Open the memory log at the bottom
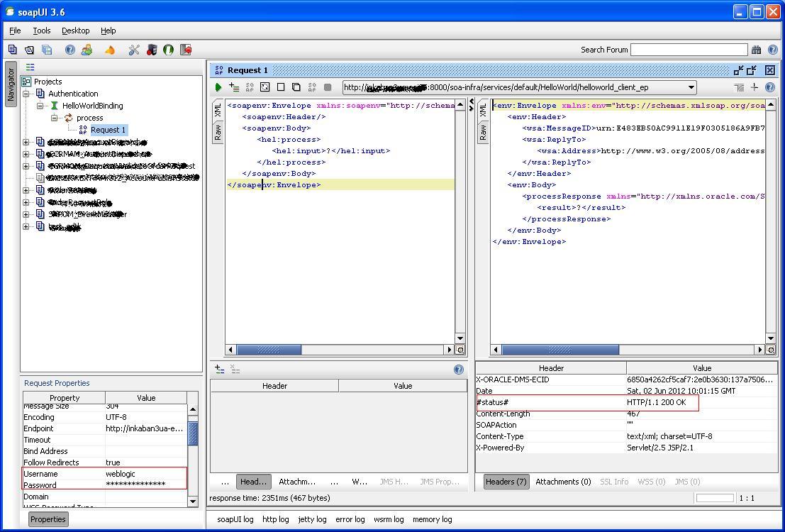The image size is (785, 532). 432,519
